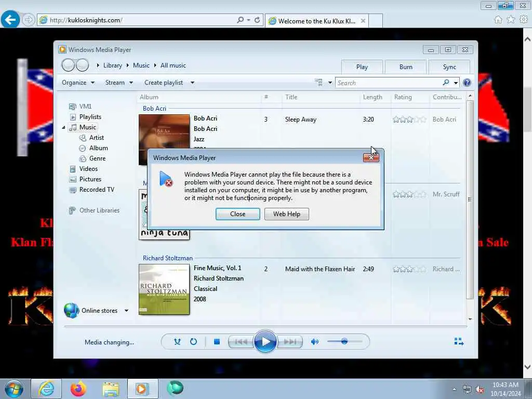Click Library in the breadcrumb
Screen dimensions: 532x399
tap(113, 65)
